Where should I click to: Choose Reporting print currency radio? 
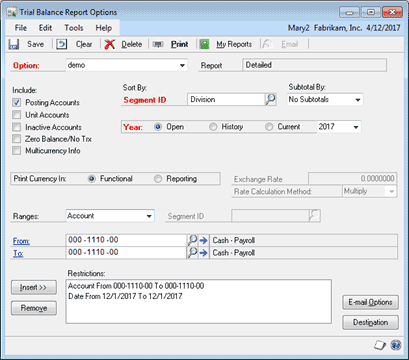[158, 179]
